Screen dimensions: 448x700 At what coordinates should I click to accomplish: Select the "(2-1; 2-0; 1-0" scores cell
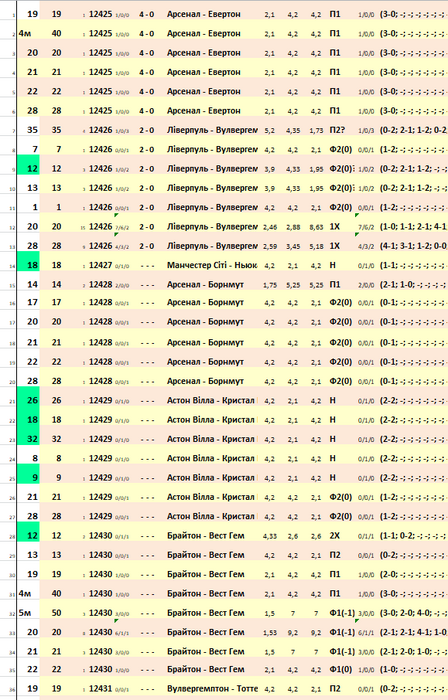point(413,651)
